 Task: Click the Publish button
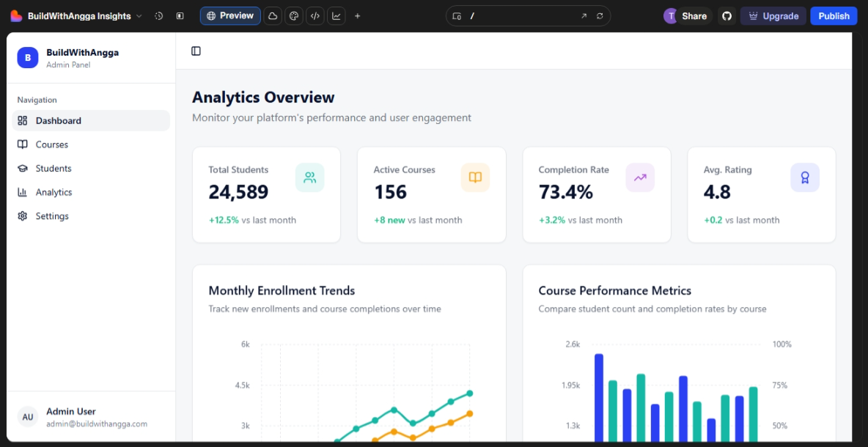(834, 16)
